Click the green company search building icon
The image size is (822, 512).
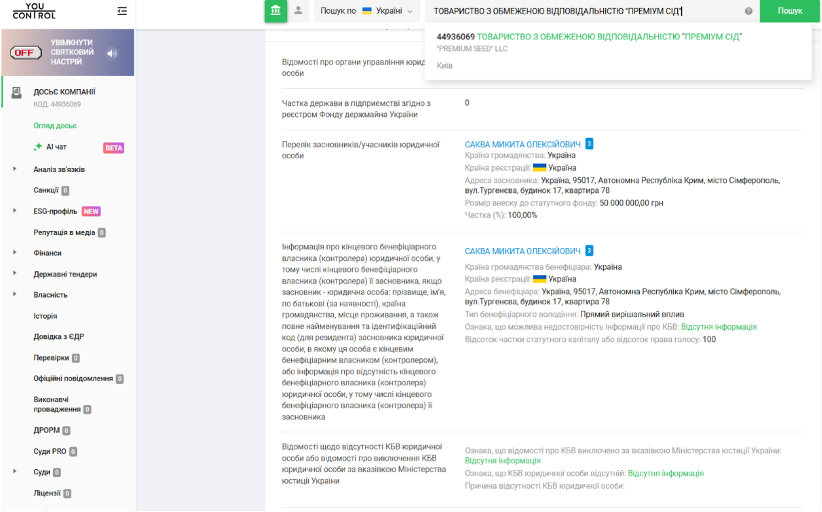275,11
